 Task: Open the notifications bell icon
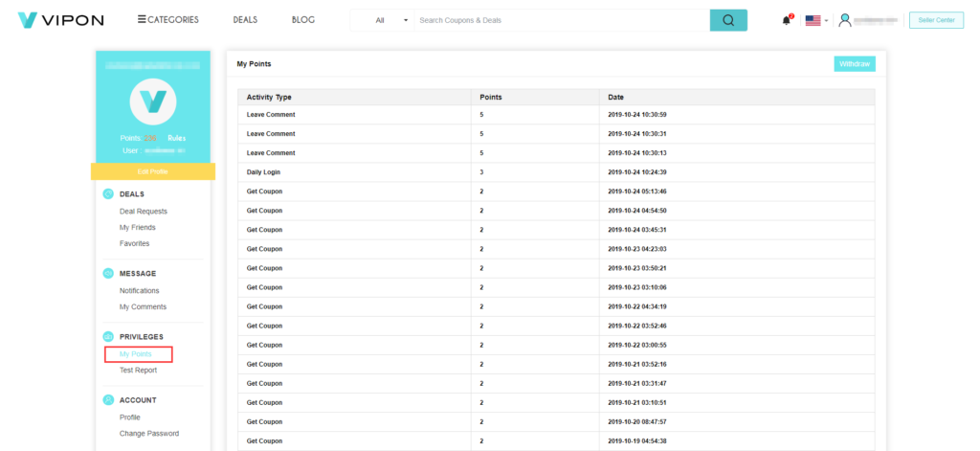tap(787, 20)
